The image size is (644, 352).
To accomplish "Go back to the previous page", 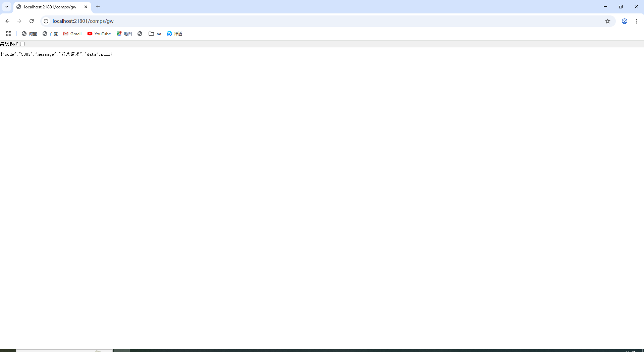I will 7,21.
